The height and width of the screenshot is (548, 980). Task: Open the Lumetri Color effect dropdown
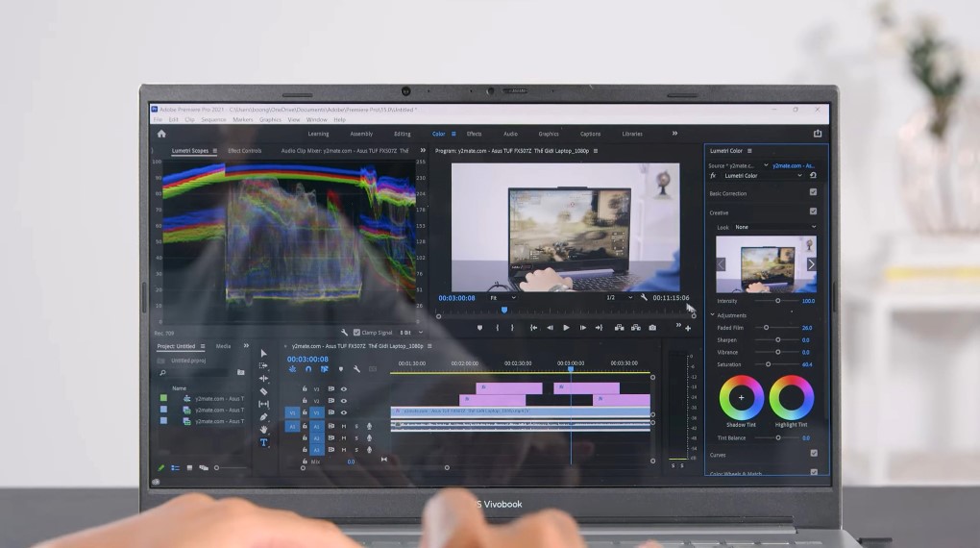click(x=763, y=176)
